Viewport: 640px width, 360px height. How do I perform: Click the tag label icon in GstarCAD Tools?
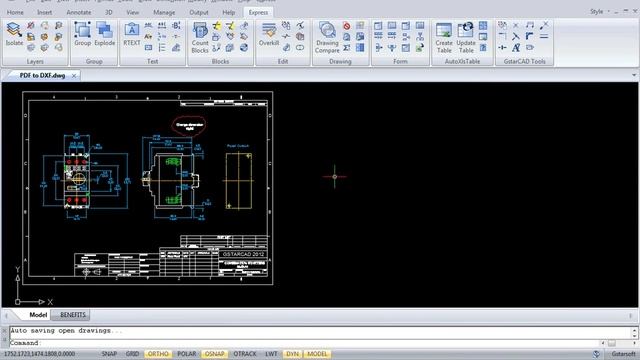(x=530, y=48)
